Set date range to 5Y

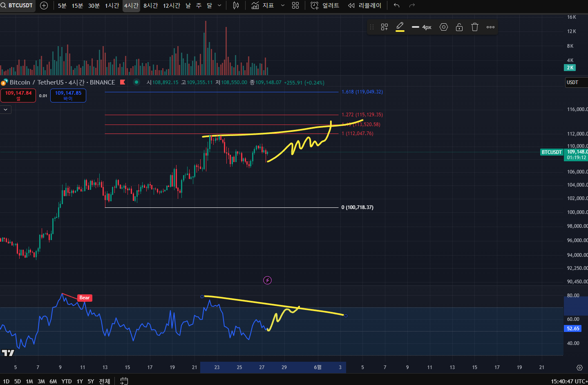click(91, 381)
